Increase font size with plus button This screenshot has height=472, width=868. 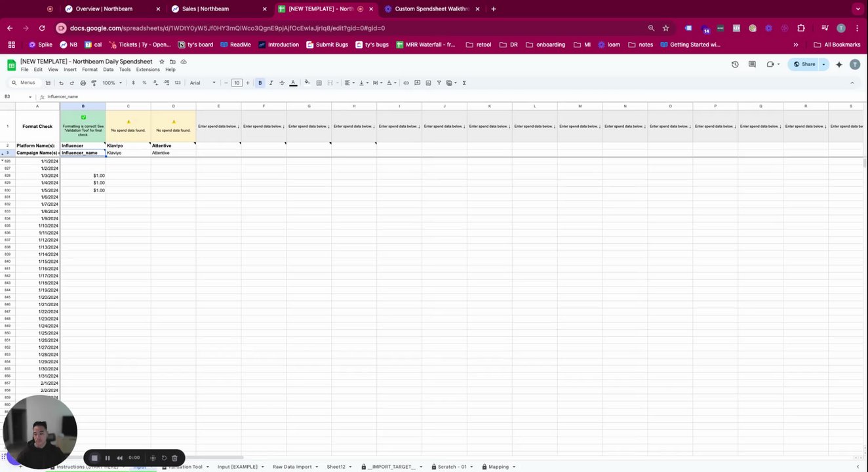(247, 83)
